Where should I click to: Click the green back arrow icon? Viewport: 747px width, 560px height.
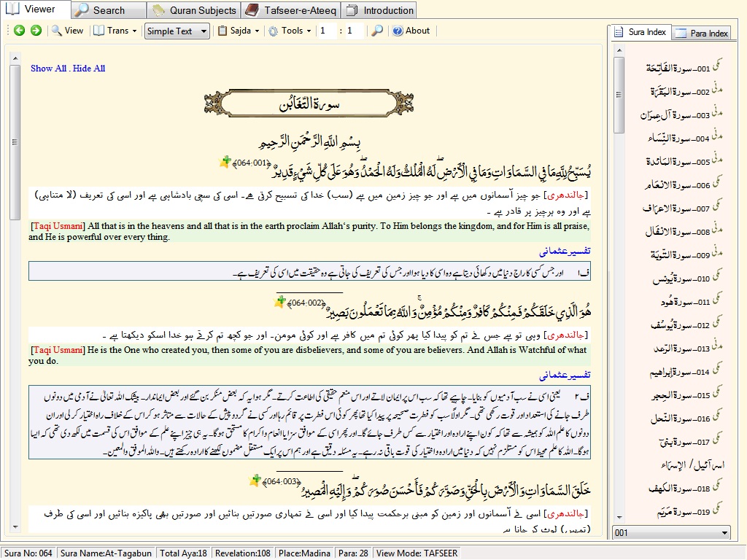click(19, 31)
